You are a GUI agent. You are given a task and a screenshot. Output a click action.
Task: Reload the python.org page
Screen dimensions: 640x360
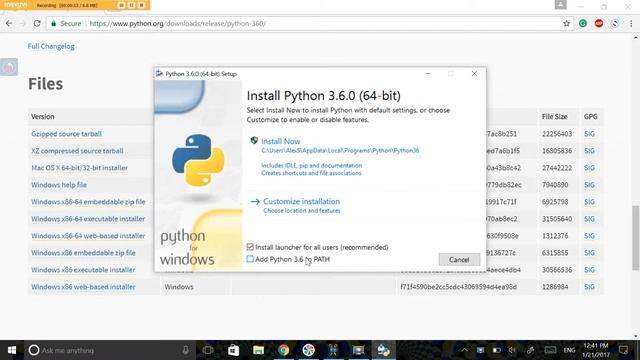37,24
